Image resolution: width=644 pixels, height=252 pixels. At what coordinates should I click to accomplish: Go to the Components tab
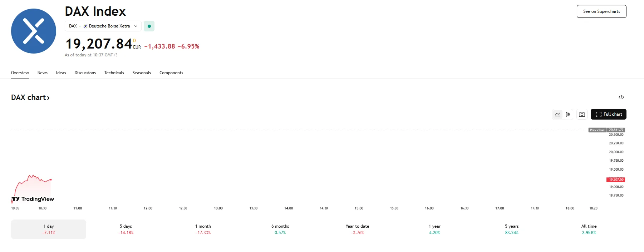pyautogui.click(x=171, y=73)
